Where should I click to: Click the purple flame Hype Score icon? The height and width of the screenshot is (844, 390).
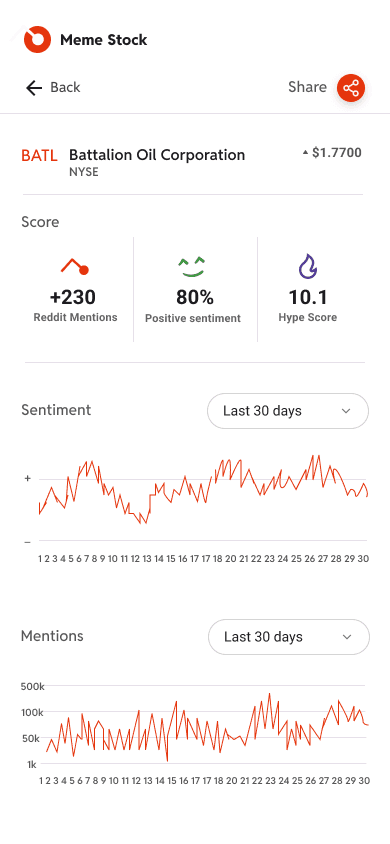308,266
